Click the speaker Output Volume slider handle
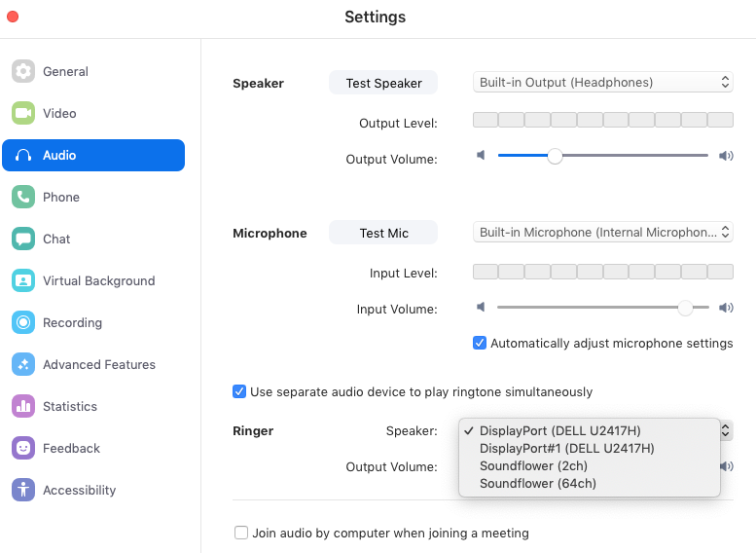The image size is (756, 553). click(x=555, y=156)
